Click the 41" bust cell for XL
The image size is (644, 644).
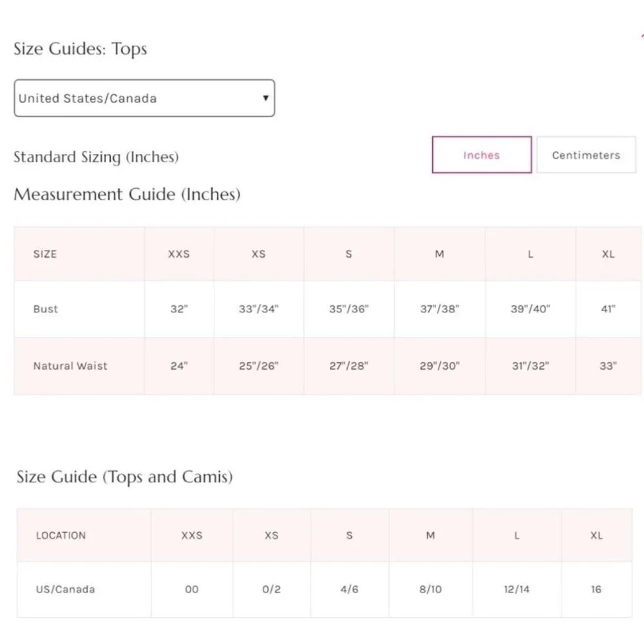(x=608, y=309)
